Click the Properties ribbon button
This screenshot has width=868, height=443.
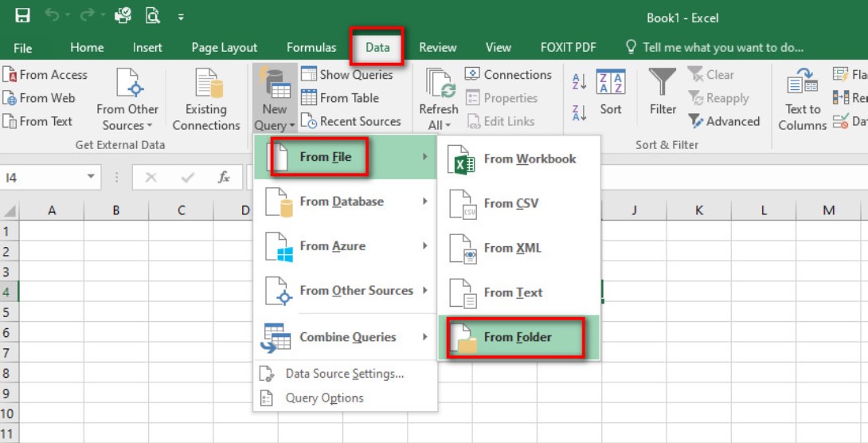(x=502, y=98)
